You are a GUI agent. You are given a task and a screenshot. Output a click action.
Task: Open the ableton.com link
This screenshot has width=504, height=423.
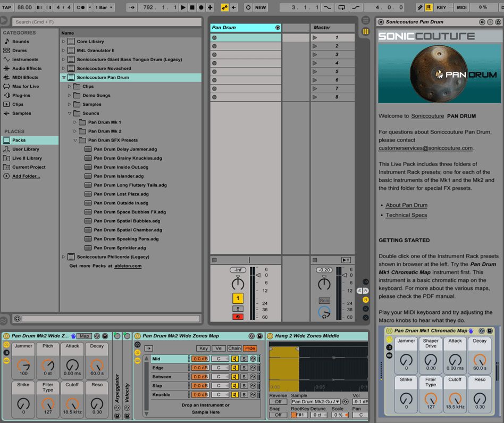coord(128,266)
